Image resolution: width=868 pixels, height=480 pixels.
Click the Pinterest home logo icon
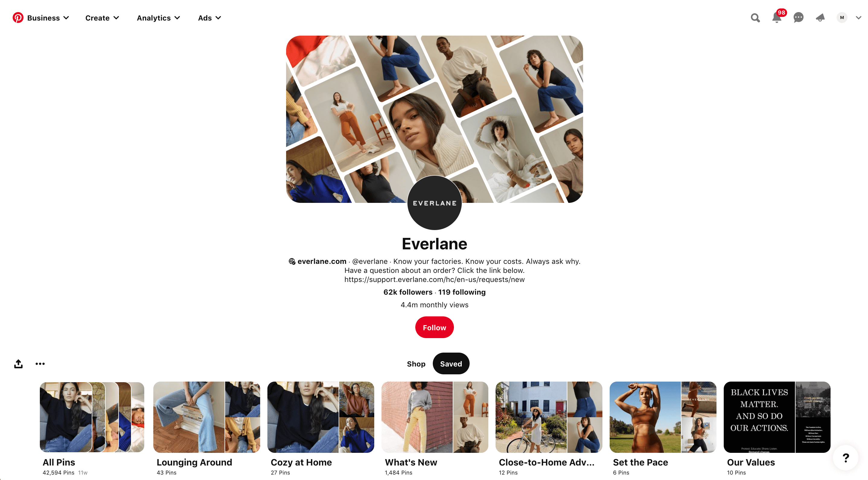tap(18, 17)
